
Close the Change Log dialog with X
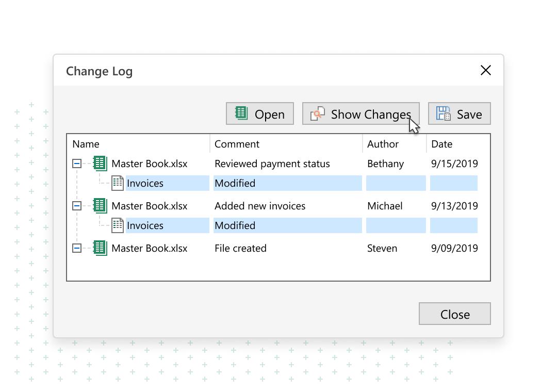click(x=485, y=71)
